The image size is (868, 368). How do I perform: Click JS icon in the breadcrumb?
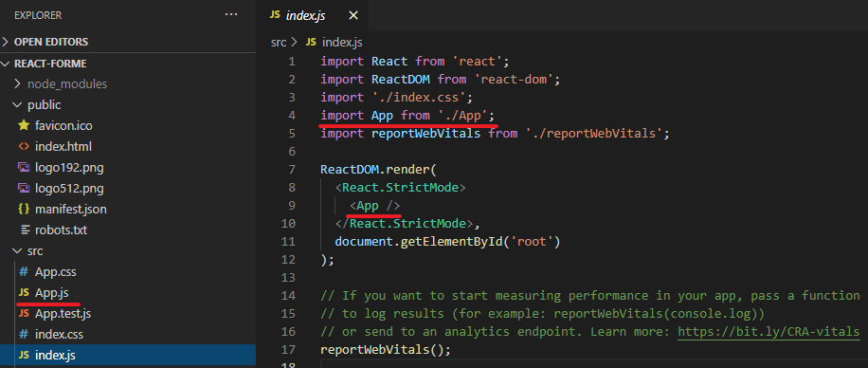pyautogui.click(x=311, y=42)
